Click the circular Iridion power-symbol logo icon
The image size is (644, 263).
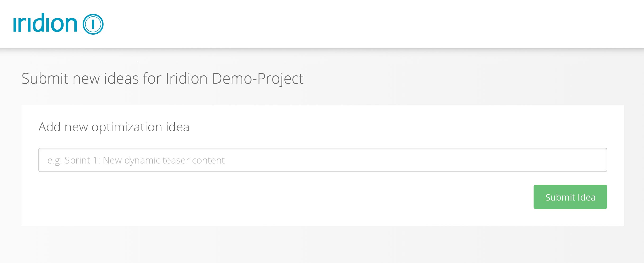(x=93, y=24)
